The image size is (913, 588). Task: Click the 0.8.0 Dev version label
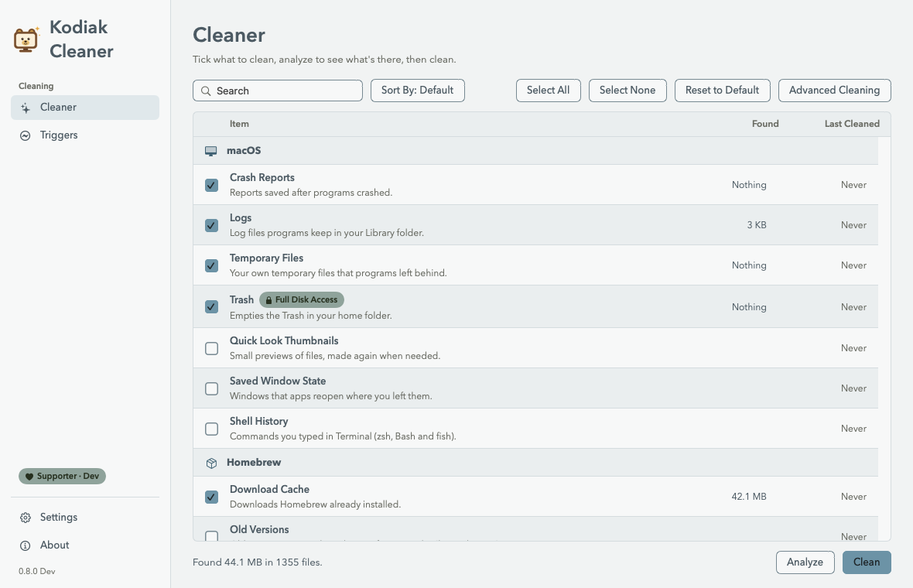[36, 572]
